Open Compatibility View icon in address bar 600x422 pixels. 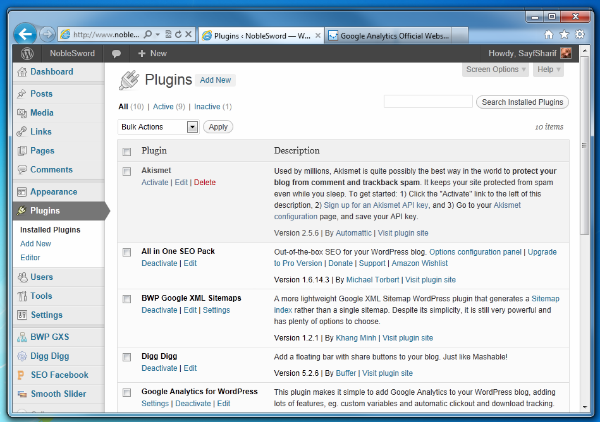coord(168,34)
